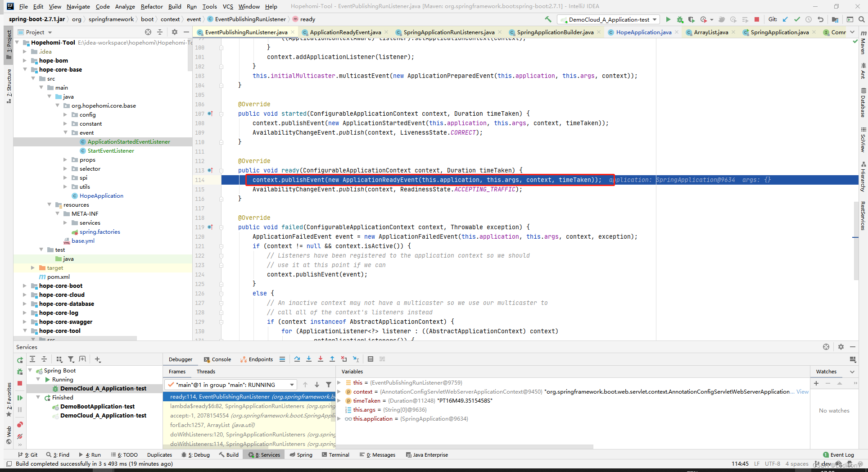Click Run with Coverage icon
The height and width of the screenshot is (472, 868).
691,19
